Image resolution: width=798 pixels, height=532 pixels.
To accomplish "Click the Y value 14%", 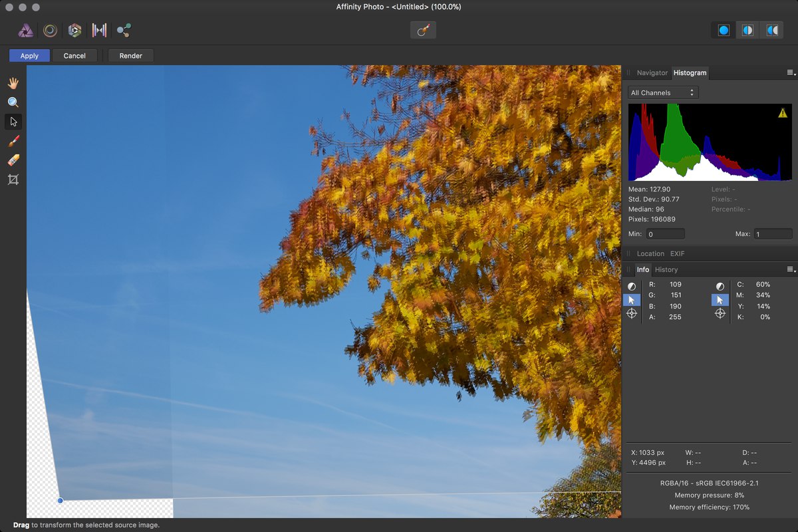I will [763, 307].
